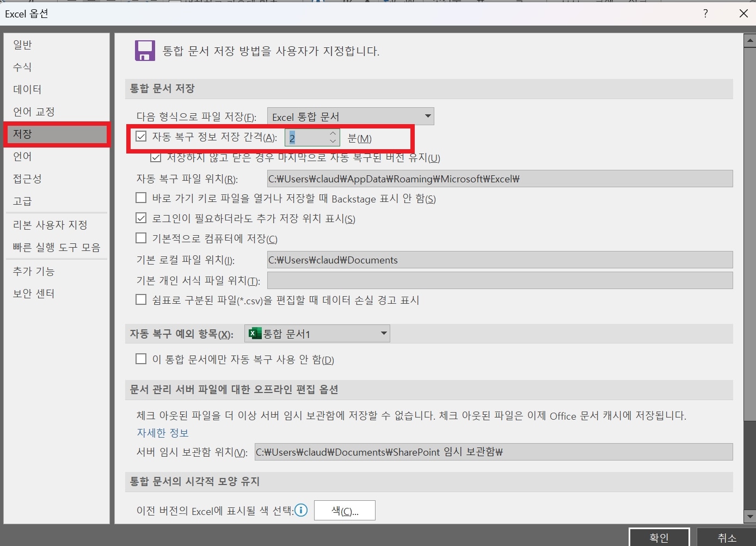Image resolution: width=756 pixels, height=546 pixels.
Task: Toggle 자동 복구 정보 저장 간격 checkbox
Action: click(x=142, y=137)
